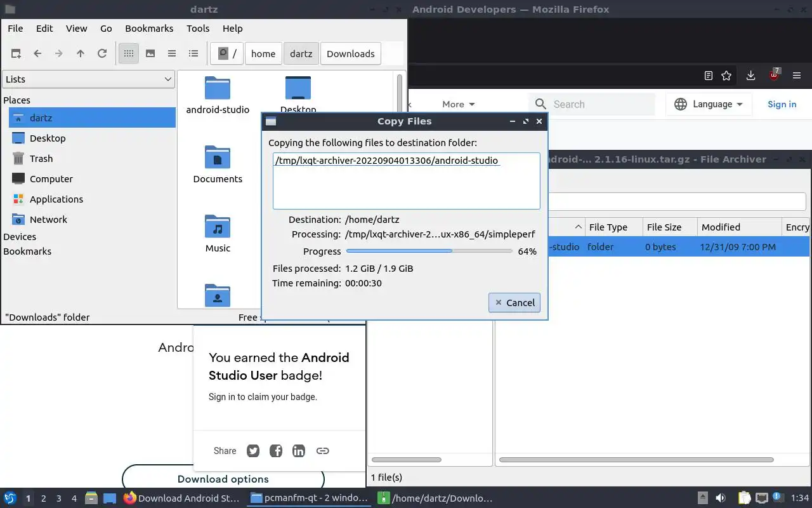
Task: Cancel the Copy Files operation
Action: pyautogui.click(x=514, y=302)
